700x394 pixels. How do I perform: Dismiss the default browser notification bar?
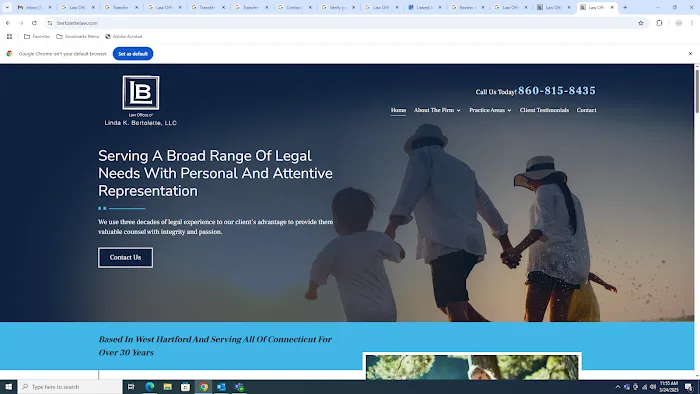690,54
